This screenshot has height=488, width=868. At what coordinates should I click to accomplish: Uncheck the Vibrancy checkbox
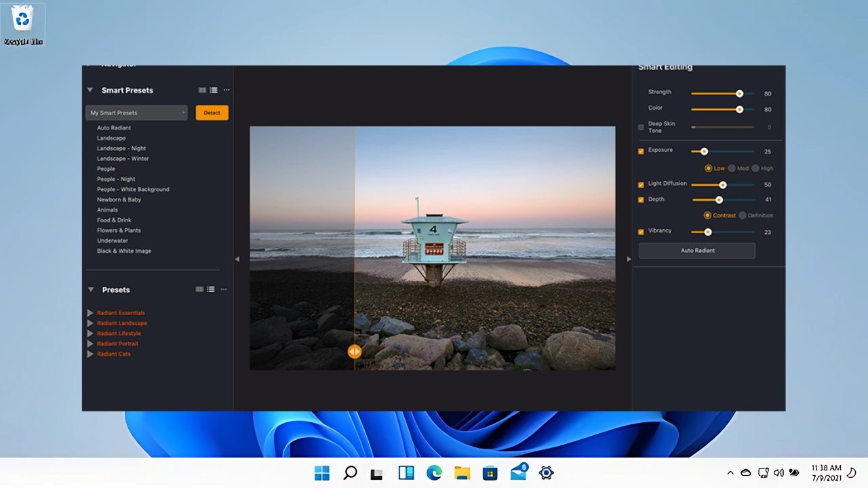point(641,232)
